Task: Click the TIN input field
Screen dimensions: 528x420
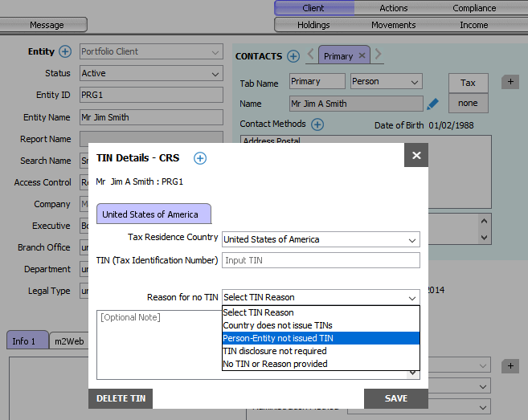Action: (321, 260)
